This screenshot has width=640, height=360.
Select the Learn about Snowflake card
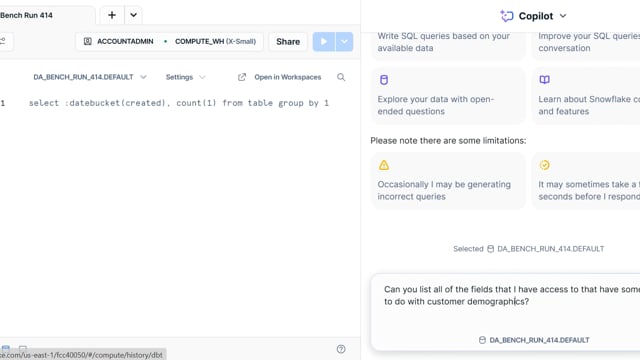(x=586, y=96)
